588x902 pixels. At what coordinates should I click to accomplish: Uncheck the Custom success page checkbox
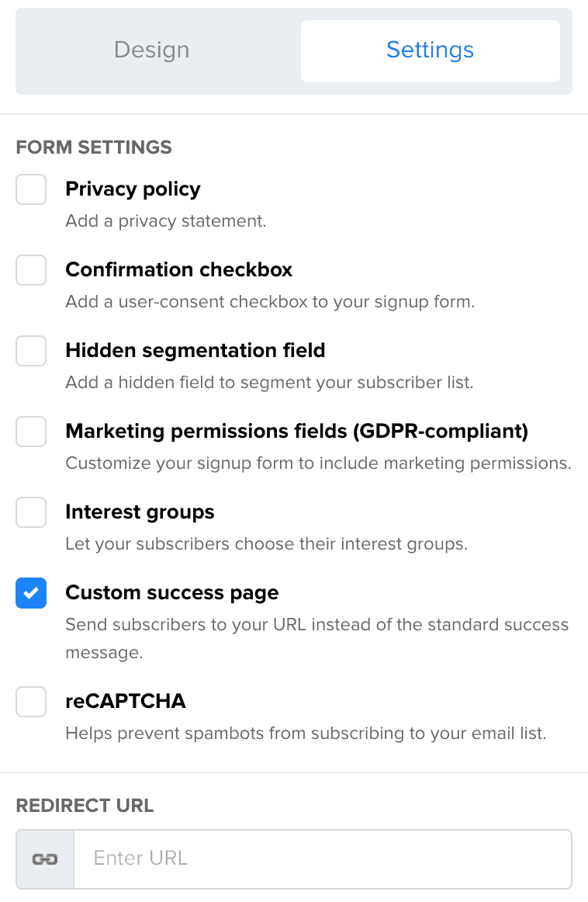tap(31, 593)
